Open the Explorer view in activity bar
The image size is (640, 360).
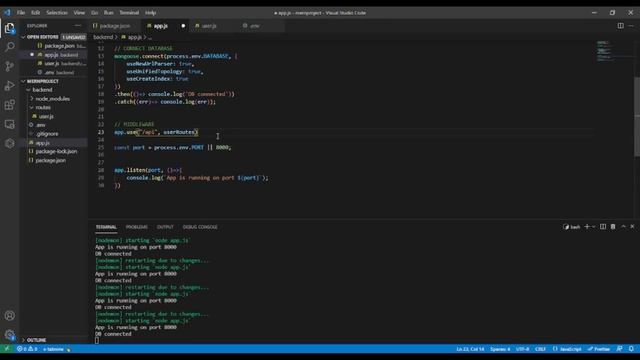9,28
